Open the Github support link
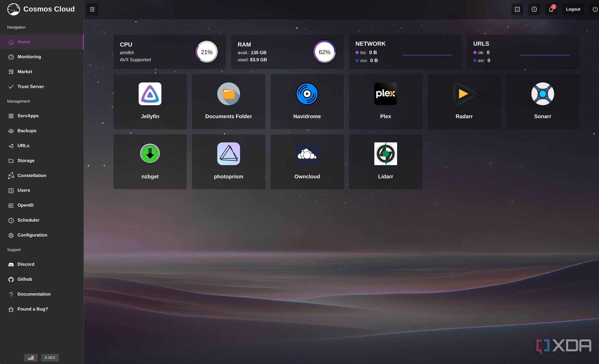Viewport: 599px width, 364px height. [42, 279]
